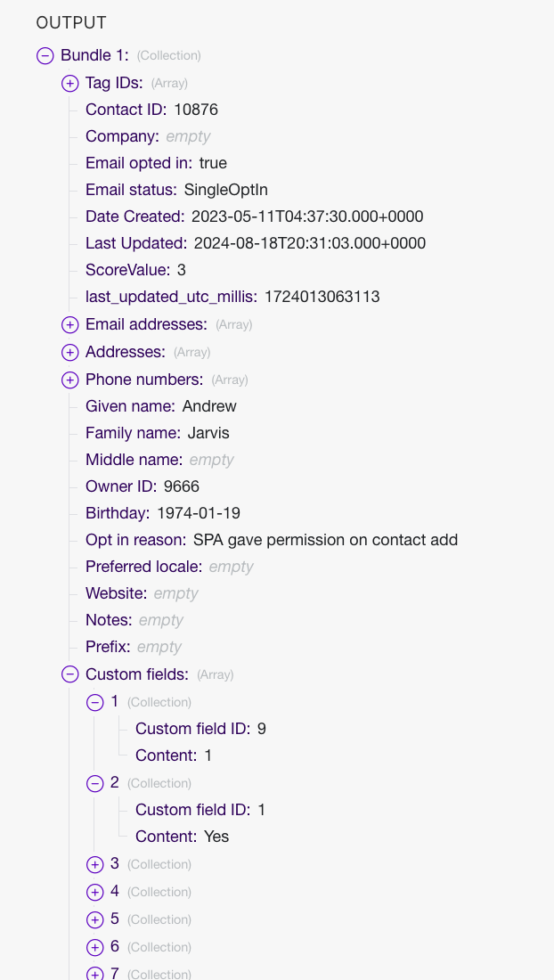The height and width of the screenshot is (980, 554).
Task: Collapse the Custom fields array
Action: point(69,674)
